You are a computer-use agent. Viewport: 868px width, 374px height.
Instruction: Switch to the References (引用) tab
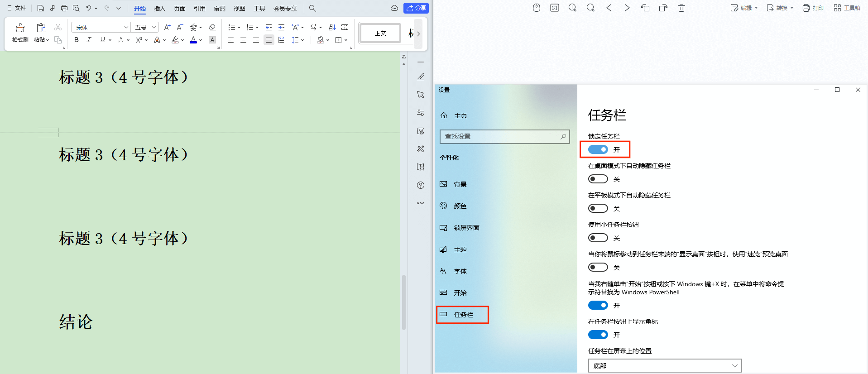tap(199, 9)
